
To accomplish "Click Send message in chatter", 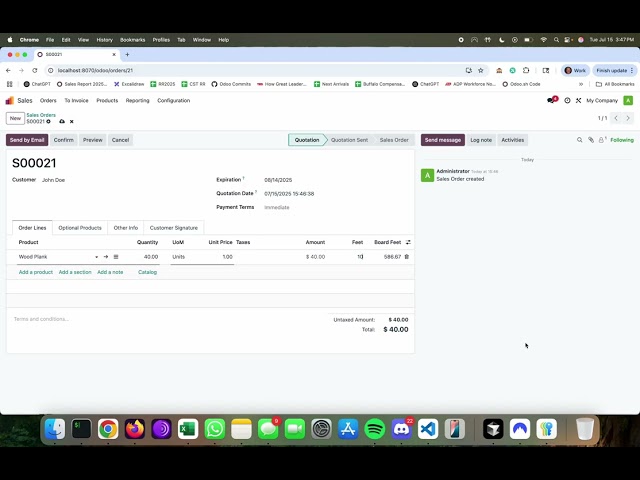I will click(x=443, y=140).
